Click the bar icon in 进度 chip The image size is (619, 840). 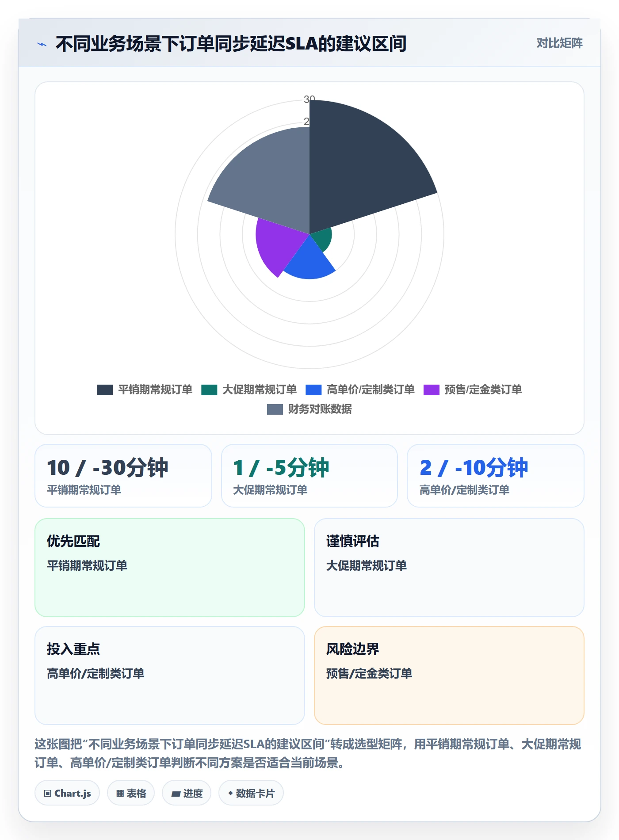pyautogui.click(x=176, y=794)
